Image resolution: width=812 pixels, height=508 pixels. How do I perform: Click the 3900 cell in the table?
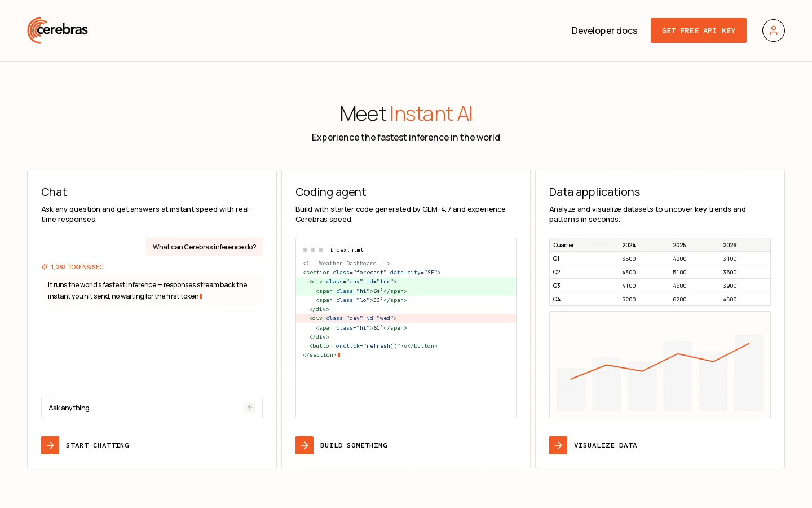730,286
